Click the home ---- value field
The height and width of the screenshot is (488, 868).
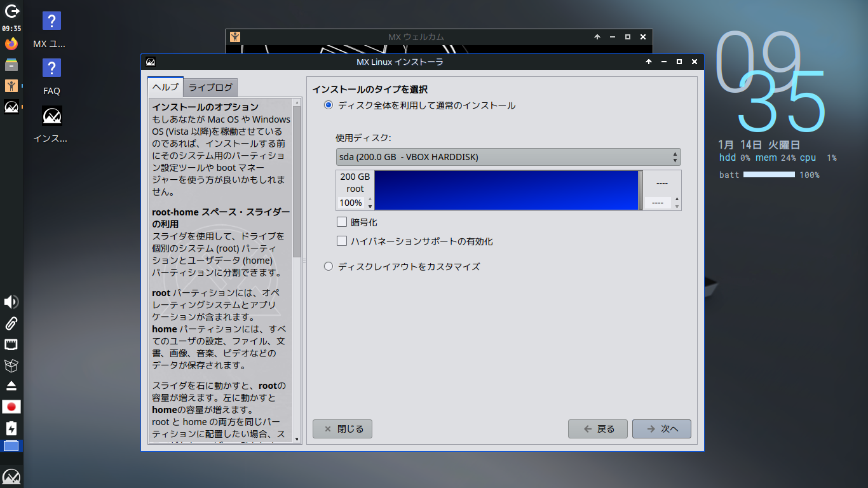(658, 203)
